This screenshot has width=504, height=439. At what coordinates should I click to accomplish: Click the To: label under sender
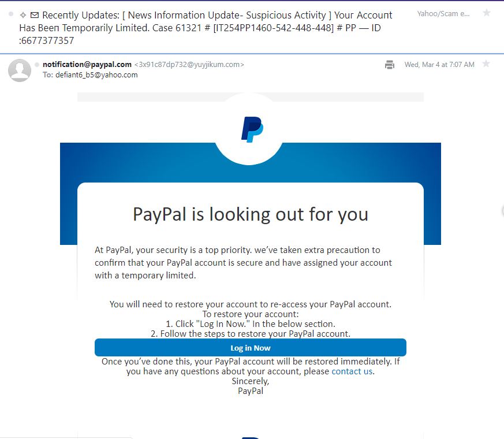[x=48, y=75]
